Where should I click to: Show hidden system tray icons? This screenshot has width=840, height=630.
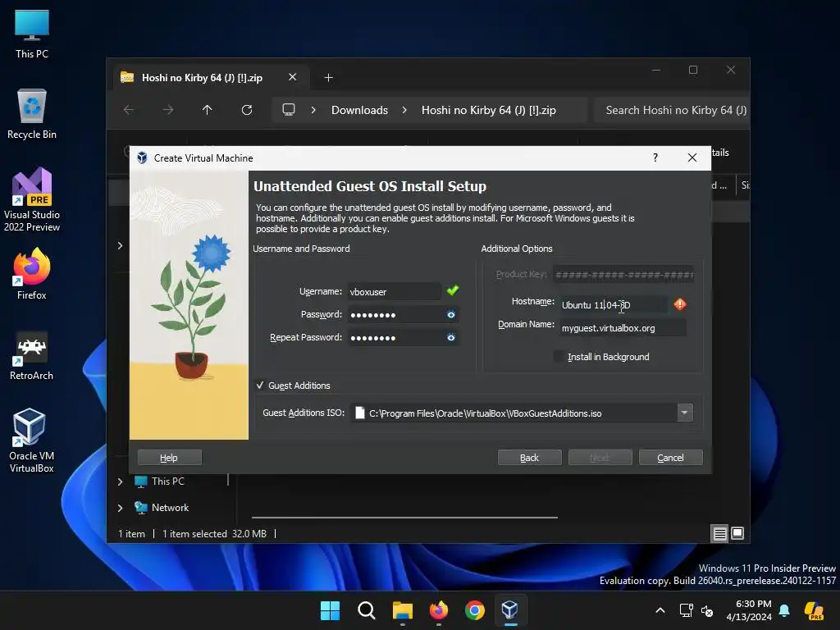pyautogui.click(x=660, y=610)
